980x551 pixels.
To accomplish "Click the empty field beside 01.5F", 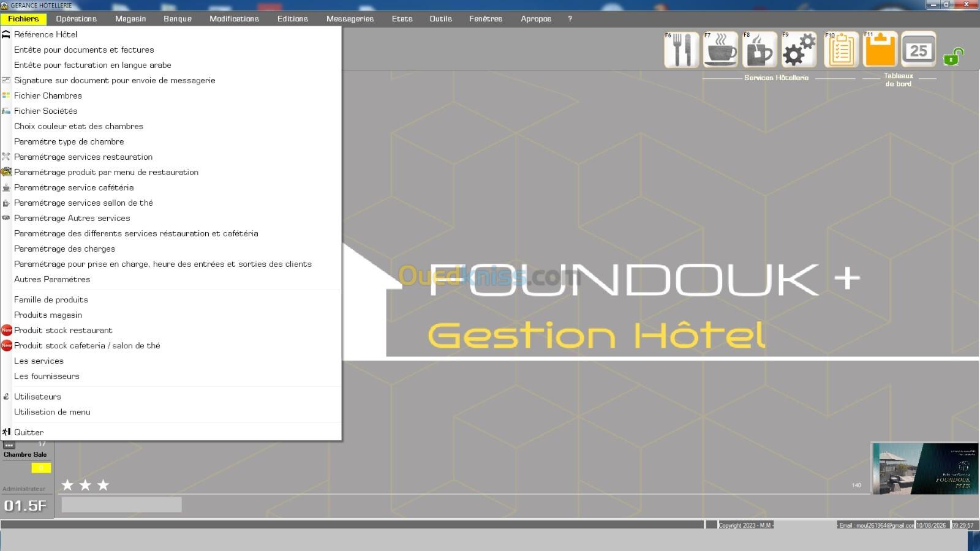I will tap(121, 504).
